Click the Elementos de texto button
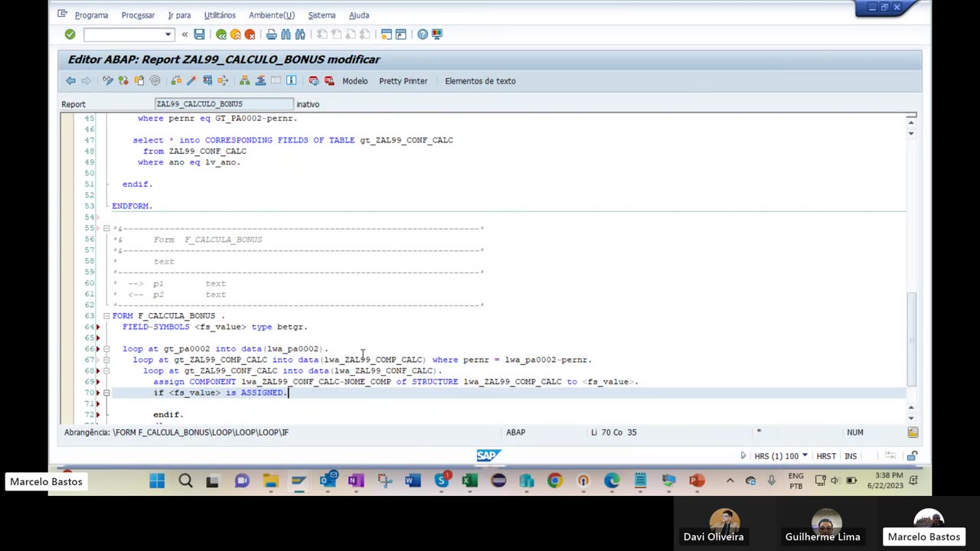This screenshot has width=980, height=551. coord(480,81)
